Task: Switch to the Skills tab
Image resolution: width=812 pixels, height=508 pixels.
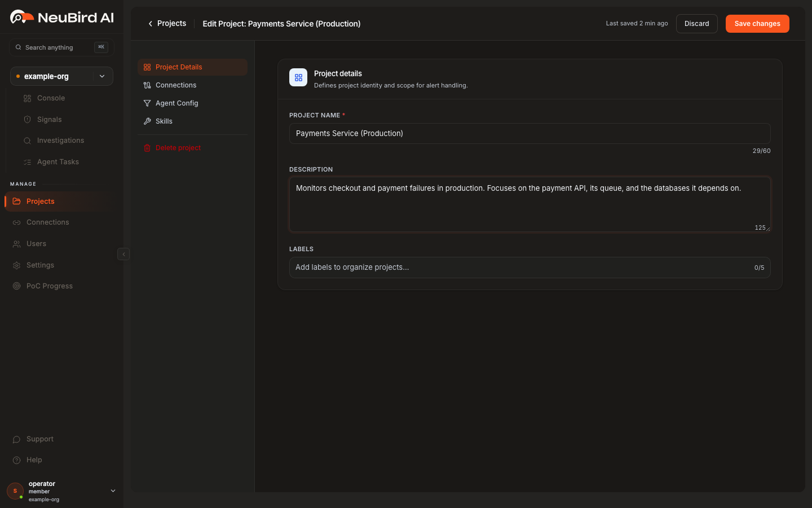Action: pyautogui.click(x=192, y=121)
